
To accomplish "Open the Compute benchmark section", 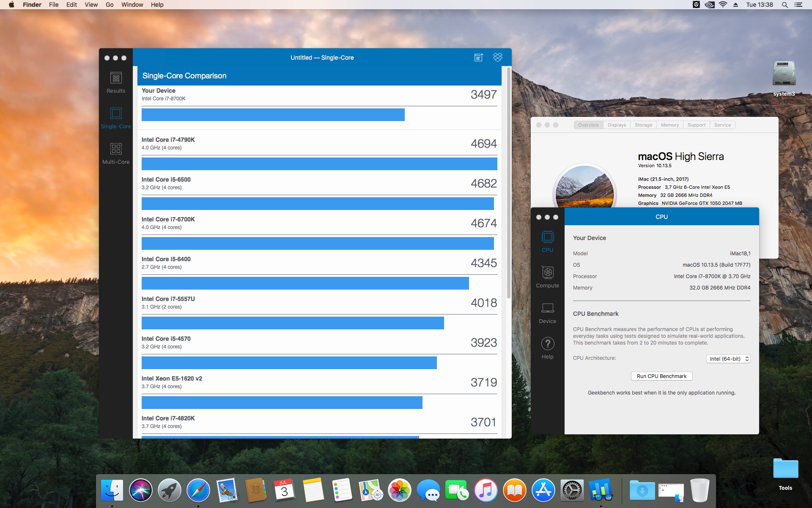I will tap(547, 277).
